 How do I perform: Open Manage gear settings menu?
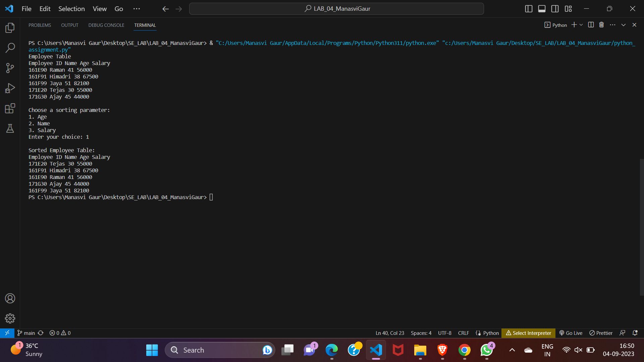10,318
